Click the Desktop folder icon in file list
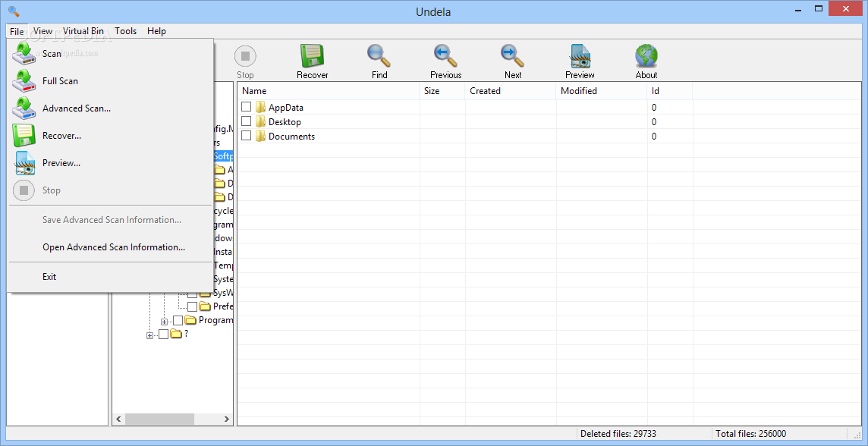The image size is (868, 446). 260,121
